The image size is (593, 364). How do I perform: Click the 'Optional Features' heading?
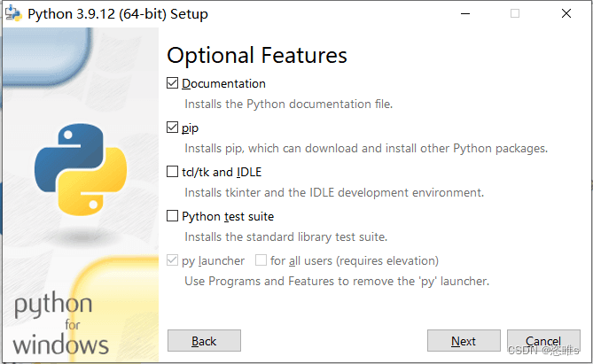coord(257,55)
